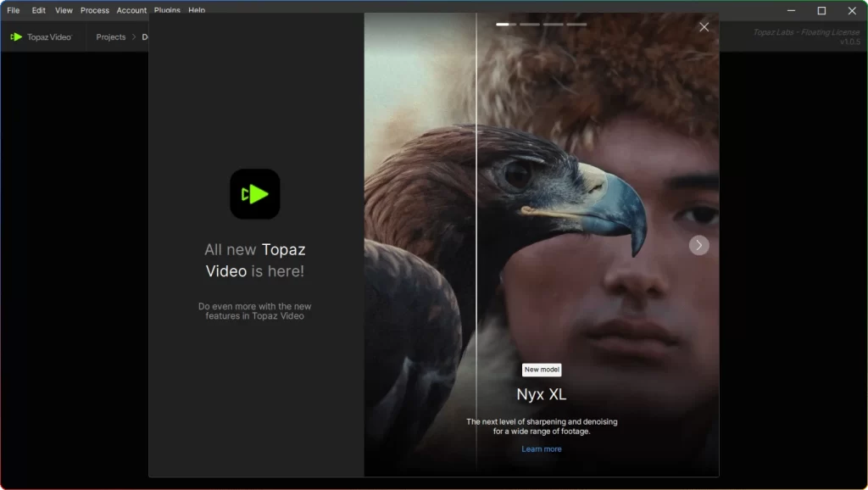Click the Topaz Video logo icon
The image size is (868, 490).
(x=15, y=36)
